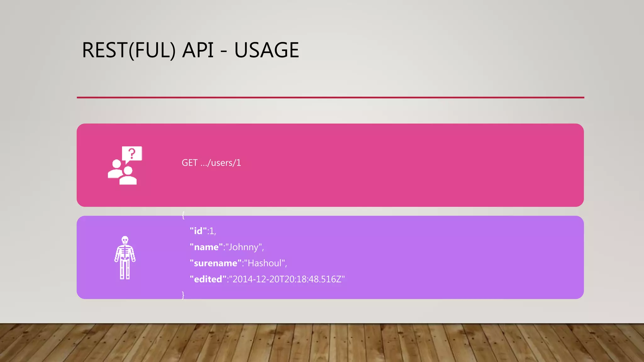Click the closing curly brace
This screenshot has width=644, height=362.
point(183,295)
